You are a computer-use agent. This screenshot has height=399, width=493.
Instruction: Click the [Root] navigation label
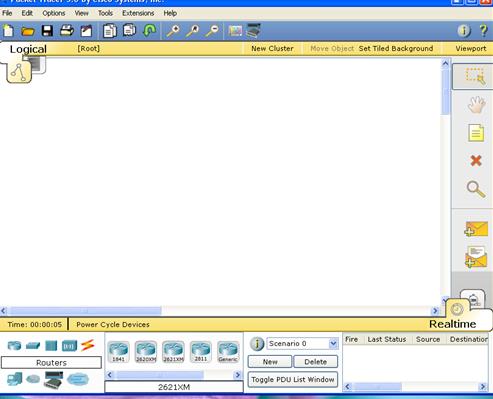(x=88, y=48)
